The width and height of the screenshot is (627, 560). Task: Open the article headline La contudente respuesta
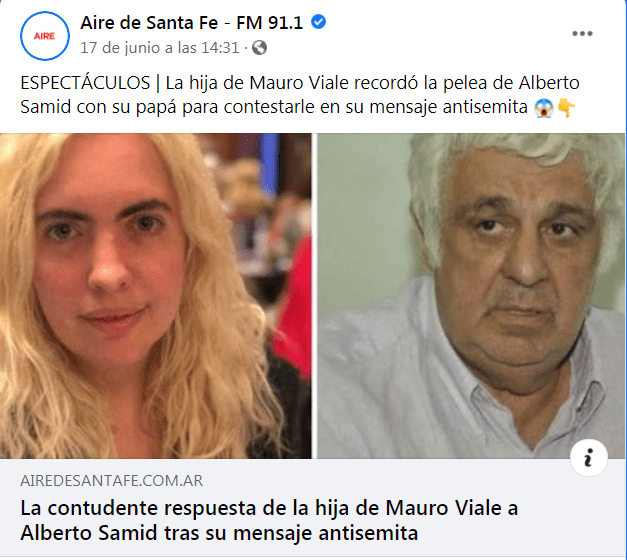(x=269, y=520)
